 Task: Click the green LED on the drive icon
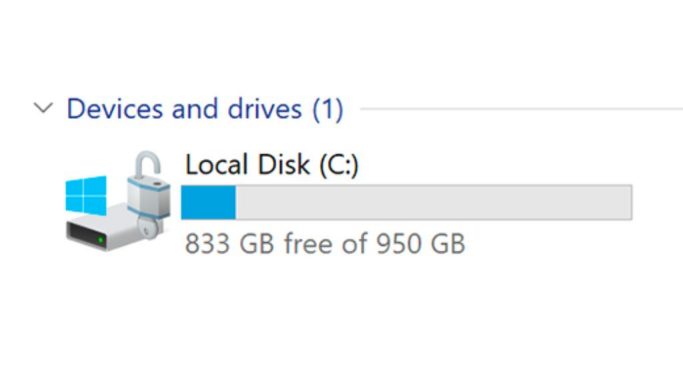click(101, 240)
